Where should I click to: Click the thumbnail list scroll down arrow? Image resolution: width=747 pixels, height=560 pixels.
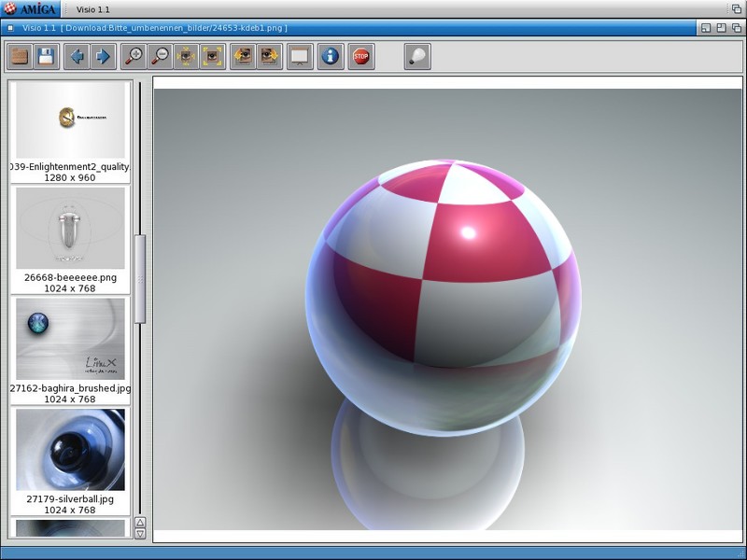pos(140,534)
